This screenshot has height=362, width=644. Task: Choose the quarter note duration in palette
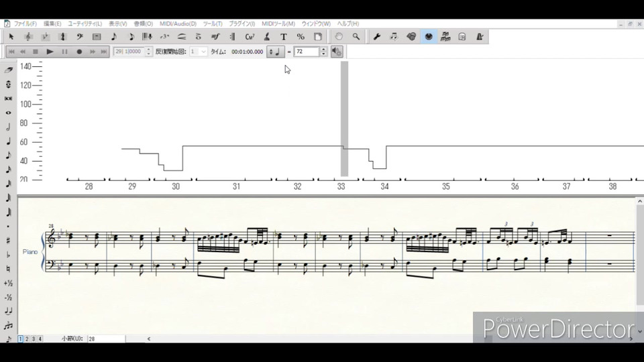[8, 141]
